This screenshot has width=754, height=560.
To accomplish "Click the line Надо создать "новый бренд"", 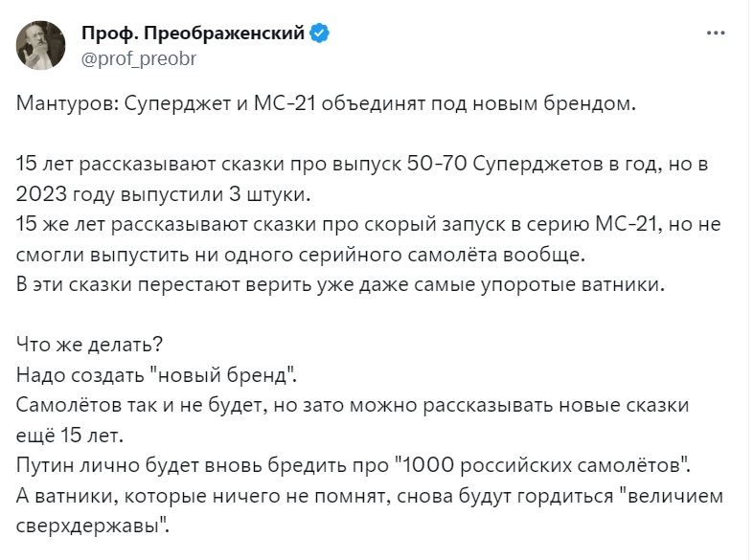I will (156, 374).
